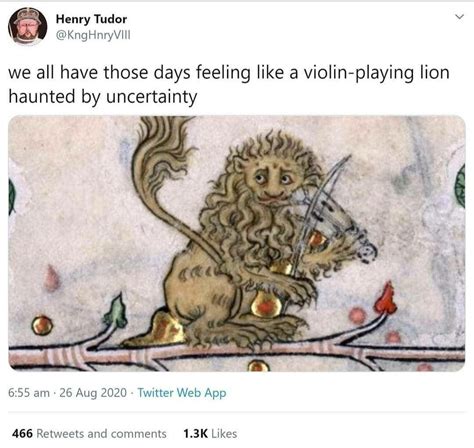Screen dimensions: 474x448
Task: Click the lion's face in the picture
Action: tap(273, 182)
